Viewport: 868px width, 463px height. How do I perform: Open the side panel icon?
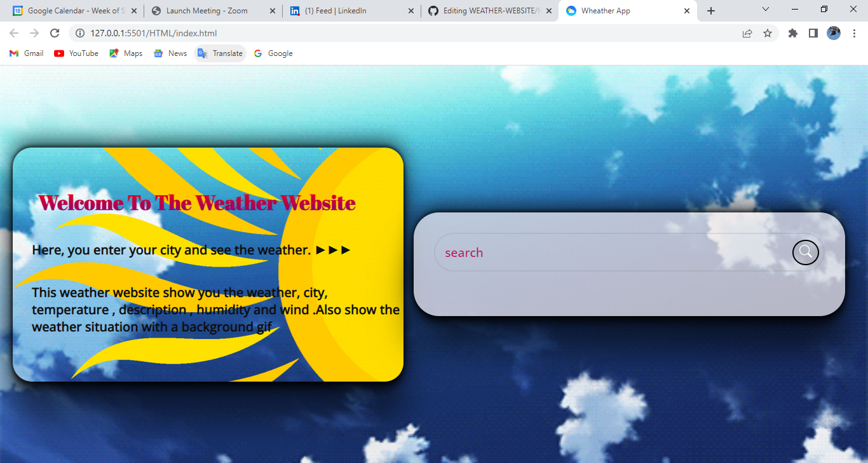click(x=813, y=33)
